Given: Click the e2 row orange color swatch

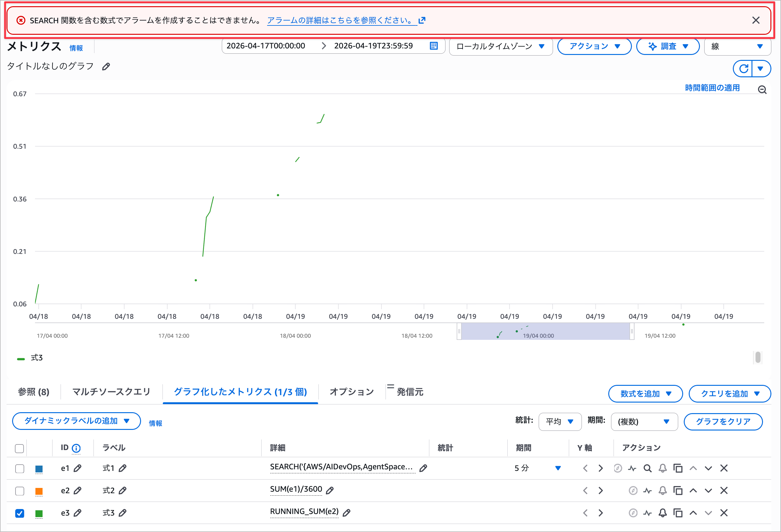Looking at the screenshot, I should pos(39,490).
